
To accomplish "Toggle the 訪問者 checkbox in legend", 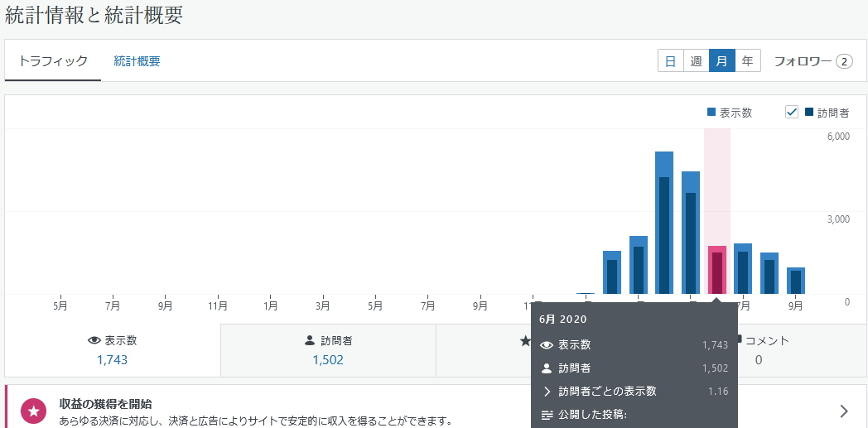I will [792, 113].
